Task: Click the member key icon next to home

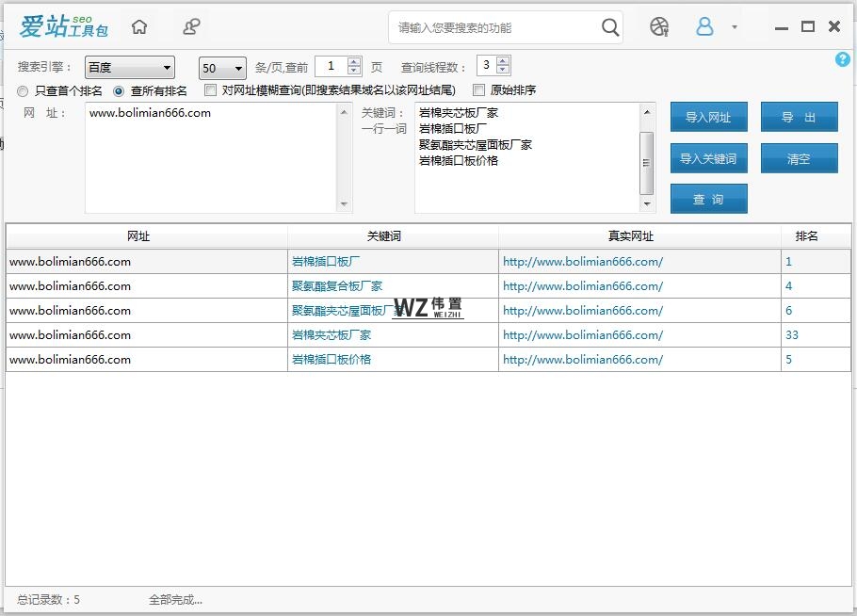Action: tap(191, 27)
